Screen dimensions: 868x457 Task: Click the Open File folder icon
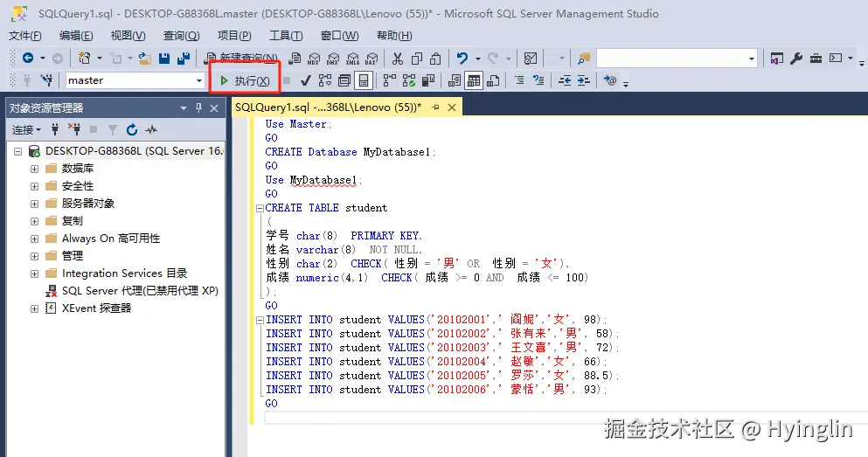point(144,58)
